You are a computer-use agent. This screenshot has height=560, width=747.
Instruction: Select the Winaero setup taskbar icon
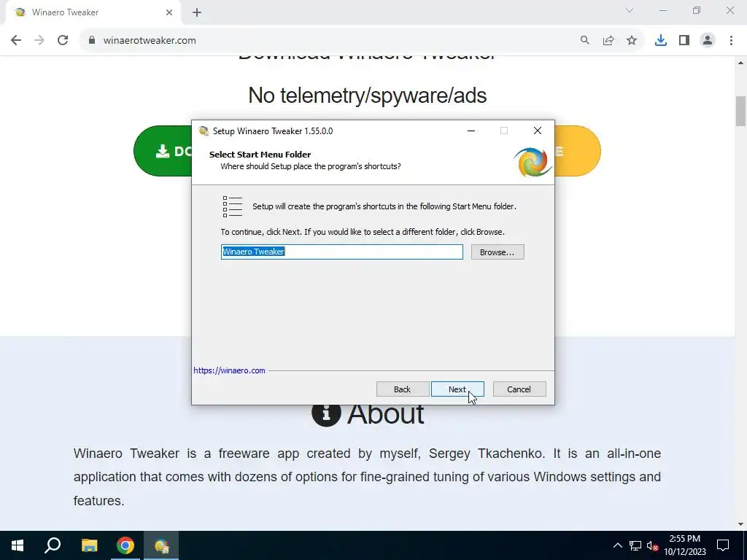161,545
